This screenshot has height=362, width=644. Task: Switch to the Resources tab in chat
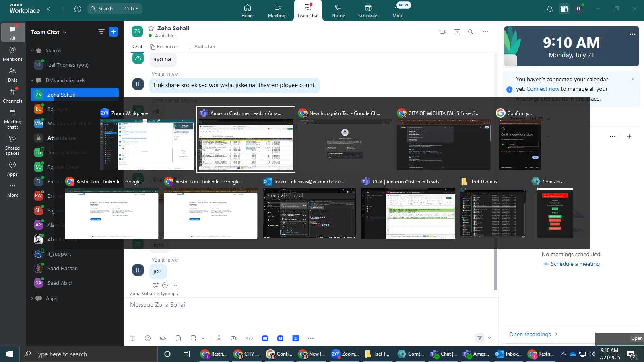pyautogui.click(x=164, y=47)
